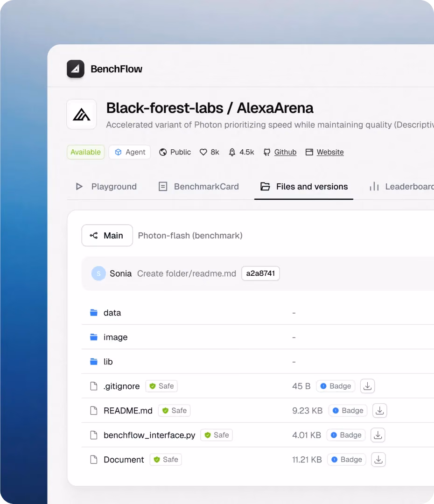Click the Badge button for README.md
The height and width of the screenshot is (504, 434).
[348, 411]
